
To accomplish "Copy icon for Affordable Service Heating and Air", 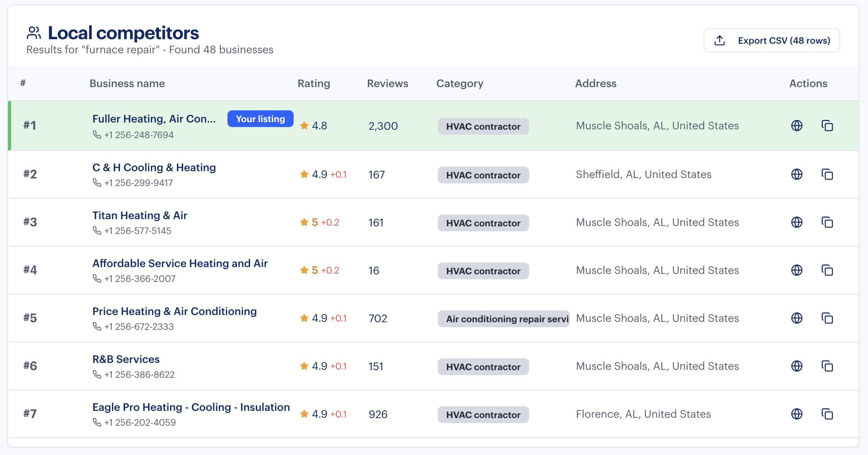I will pyautogui.click(x=827, y=270).
